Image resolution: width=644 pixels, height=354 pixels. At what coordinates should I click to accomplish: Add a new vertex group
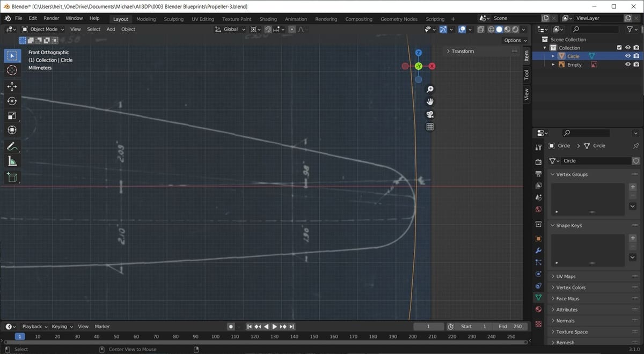click(633, 187)
